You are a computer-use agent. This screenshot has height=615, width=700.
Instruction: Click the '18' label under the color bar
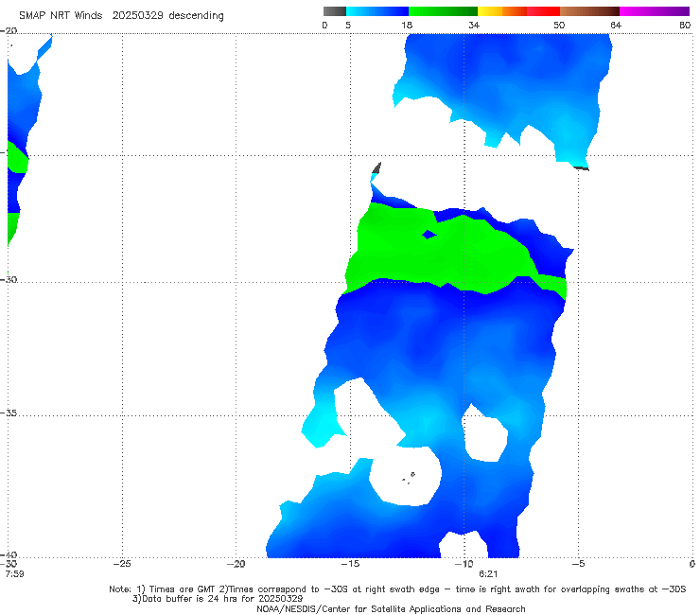click(x=407, y=26)
